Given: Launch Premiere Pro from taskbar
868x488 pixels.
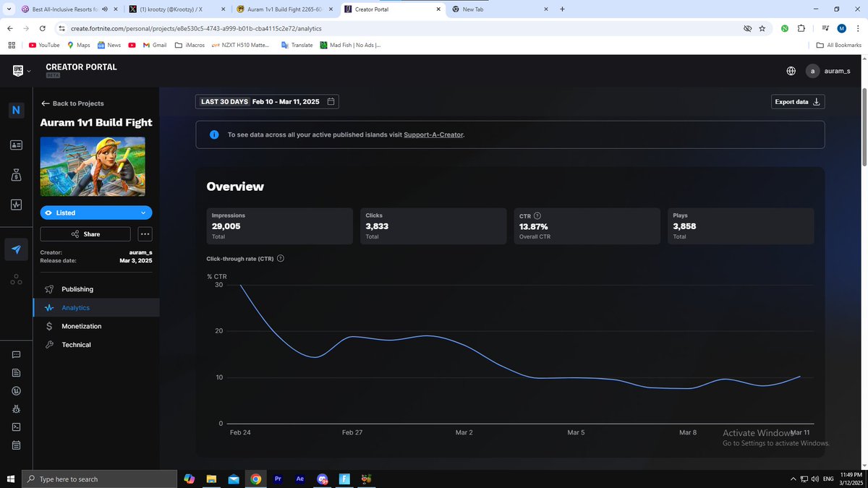Looking at the screenshot, I should coord(278,479).
